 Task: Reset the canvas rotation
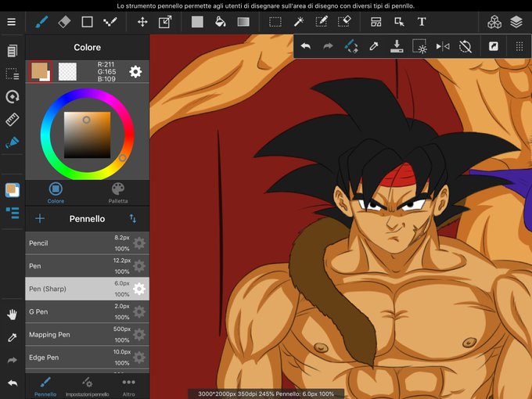(x=465, y=46)
